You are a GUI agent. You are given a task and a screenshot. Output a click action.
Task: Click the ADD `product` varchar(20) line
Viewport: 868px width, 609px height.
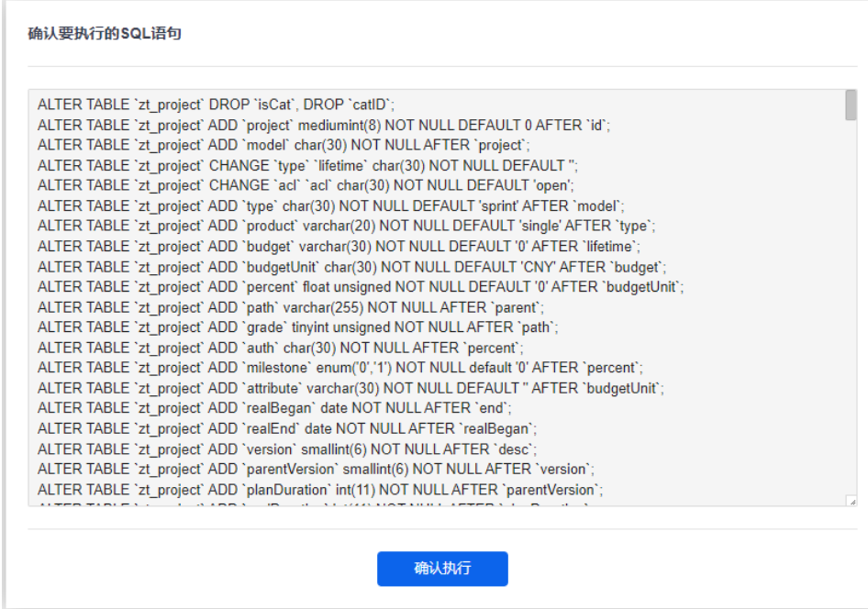pyautogui.click(x=346, y=226)
